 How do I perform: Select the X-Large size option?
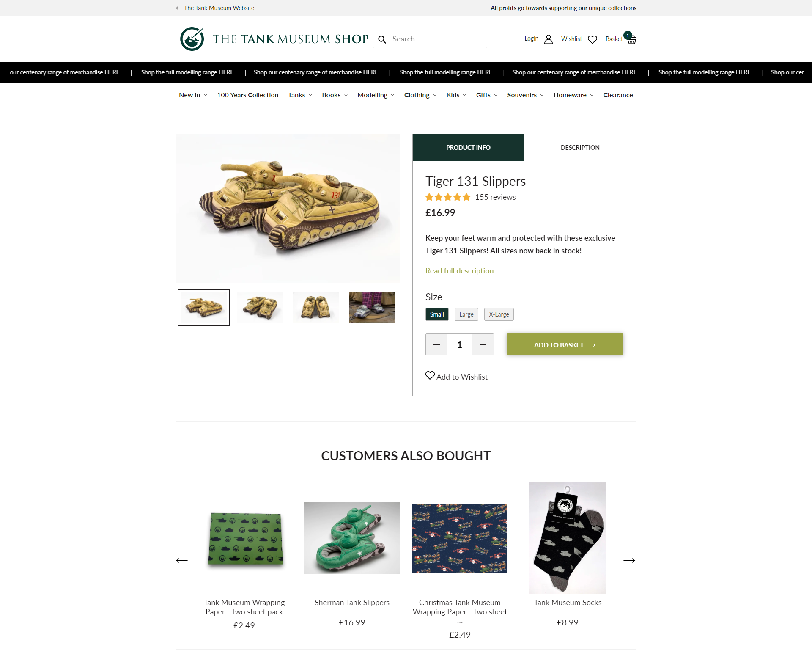499,314
